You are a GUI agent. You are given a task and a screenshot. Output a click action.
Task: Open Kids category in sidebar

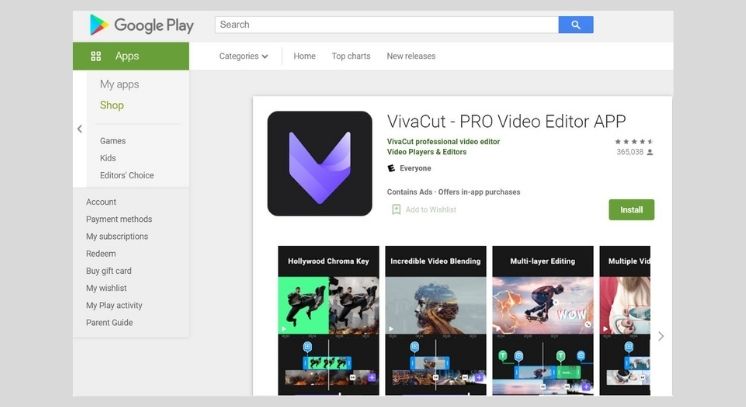pyautogui.click(x=108, y=158)
